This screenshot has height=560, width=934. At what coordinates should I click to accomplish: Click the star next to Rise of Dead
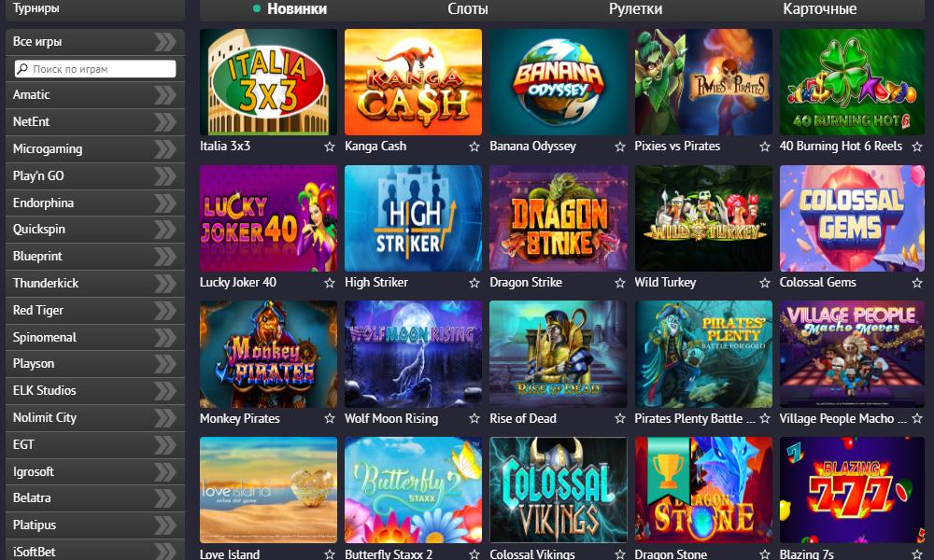tap(620, 418)
